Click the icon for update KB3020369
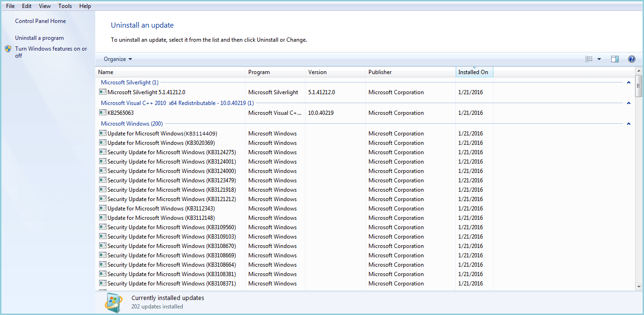 tap(103, 143)
